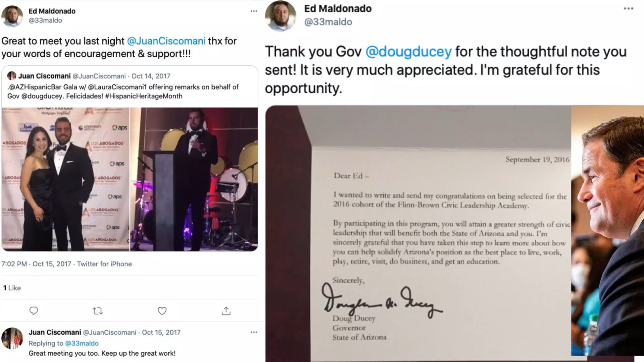This screenshot has height=362, width=644.
Task: Open the share tweet icon
Action: click(226, 311)
